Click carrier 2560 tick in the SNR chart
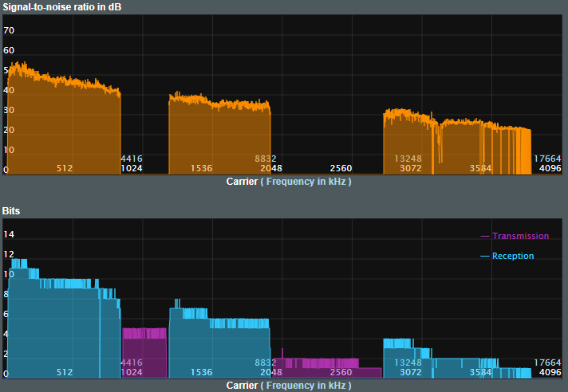The image size is (568, 392). tap(341, 168)
